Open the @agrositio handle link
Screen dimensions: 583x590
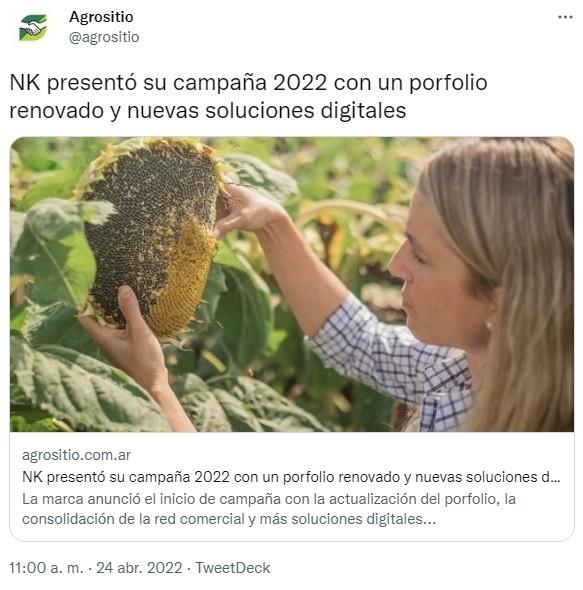pos(104,37)
